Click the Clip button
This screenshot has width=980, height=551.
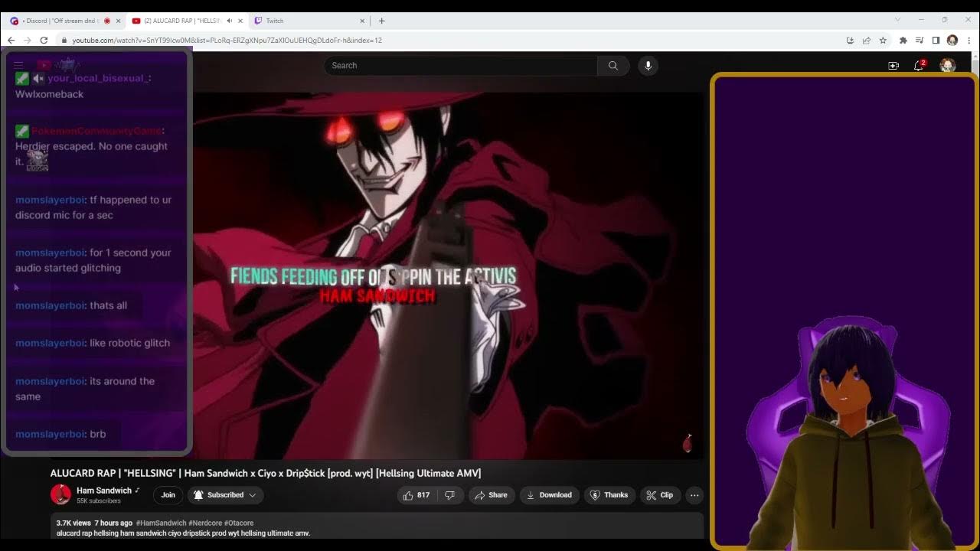pyautogui.click(x=660, y=495)
